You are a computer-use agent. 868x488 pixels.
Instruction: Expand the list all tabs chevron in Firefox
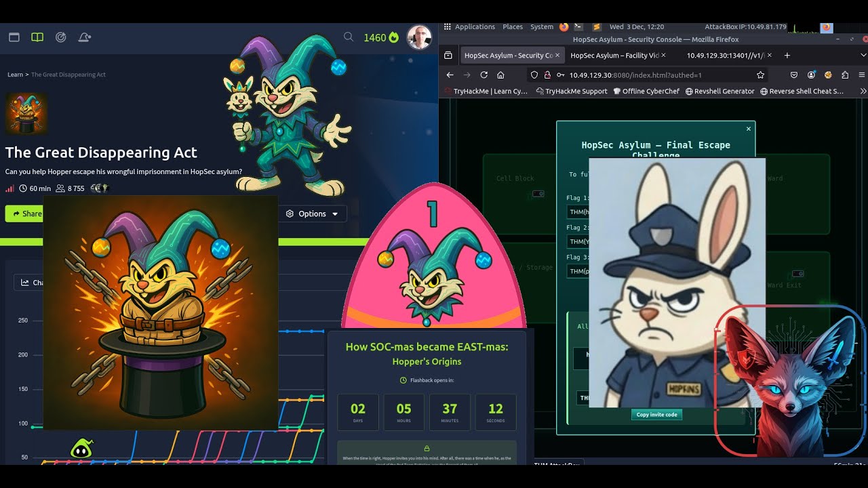tap(864, 56)
